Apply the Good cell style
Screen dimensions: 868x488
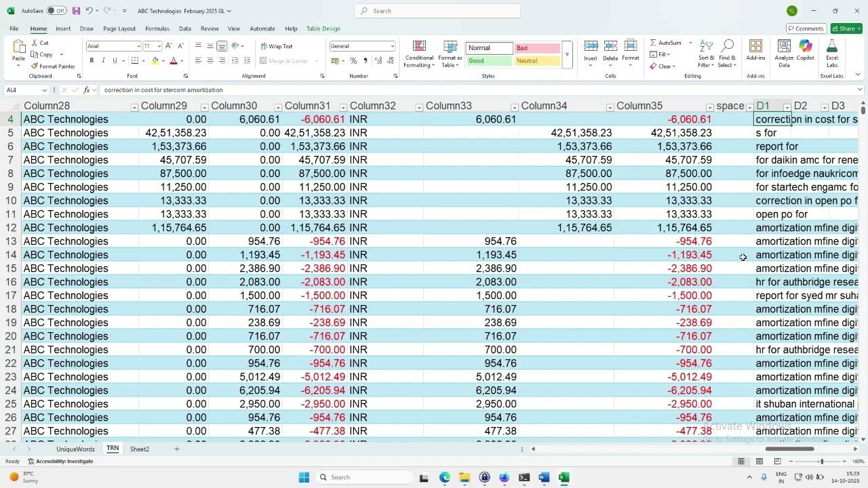[490, 61]
